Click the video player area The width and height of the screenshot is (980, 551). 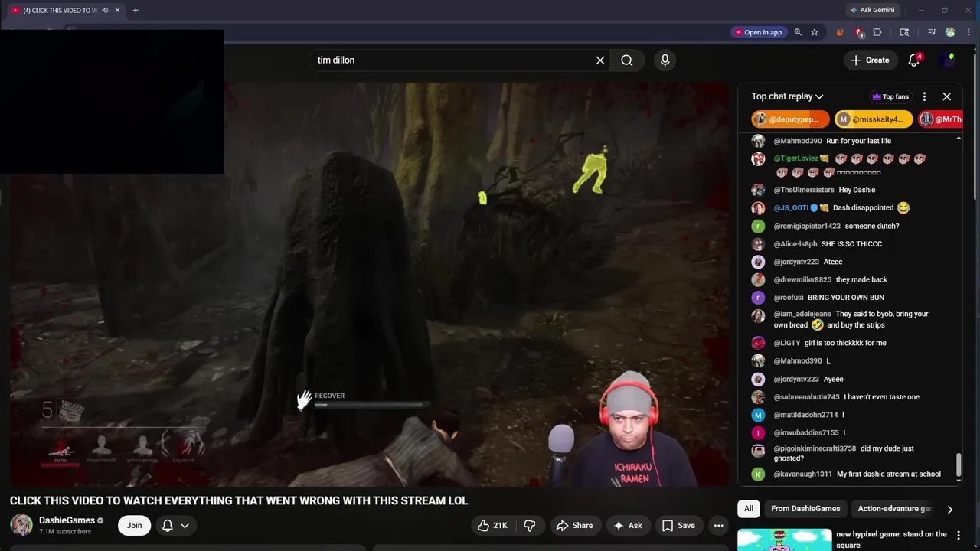click(x=369, y=285)
